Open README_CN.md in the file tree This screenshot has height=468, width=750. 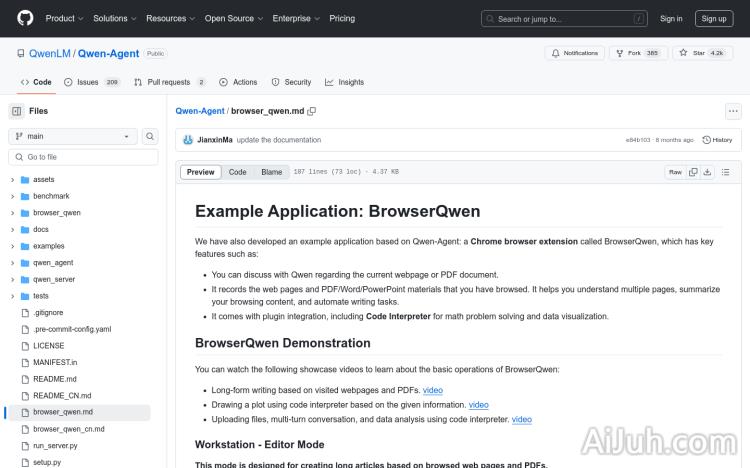tap(62, 396)
